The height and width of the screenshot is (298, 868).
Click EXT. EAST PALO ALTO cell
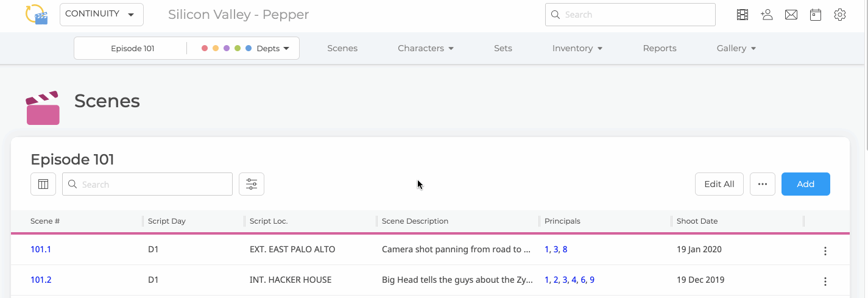click(292, 249)
